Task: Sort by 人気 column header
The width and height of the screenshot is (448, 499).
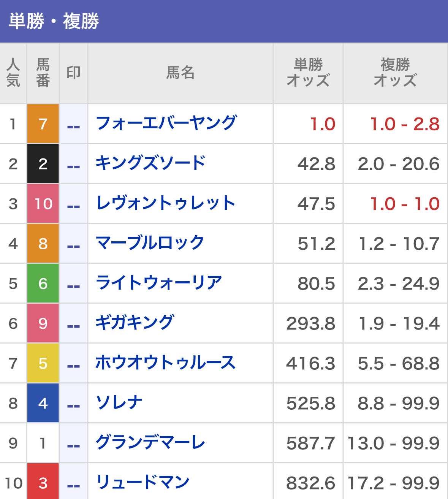Action: (x=13, y=73)
